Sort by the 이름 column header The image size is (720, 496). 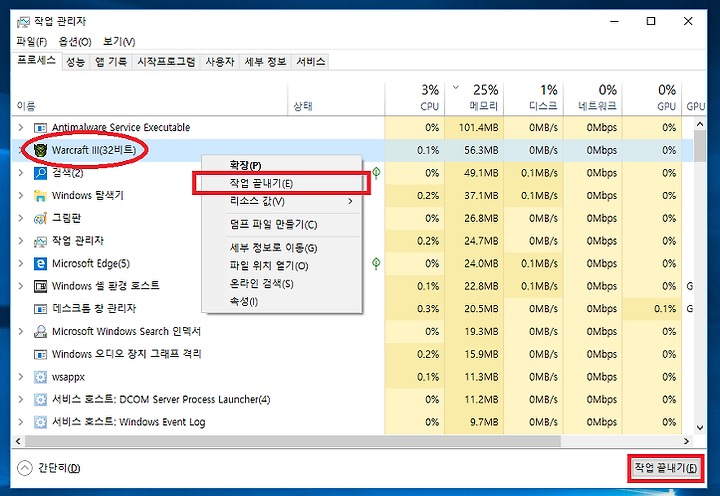(150, 98)
